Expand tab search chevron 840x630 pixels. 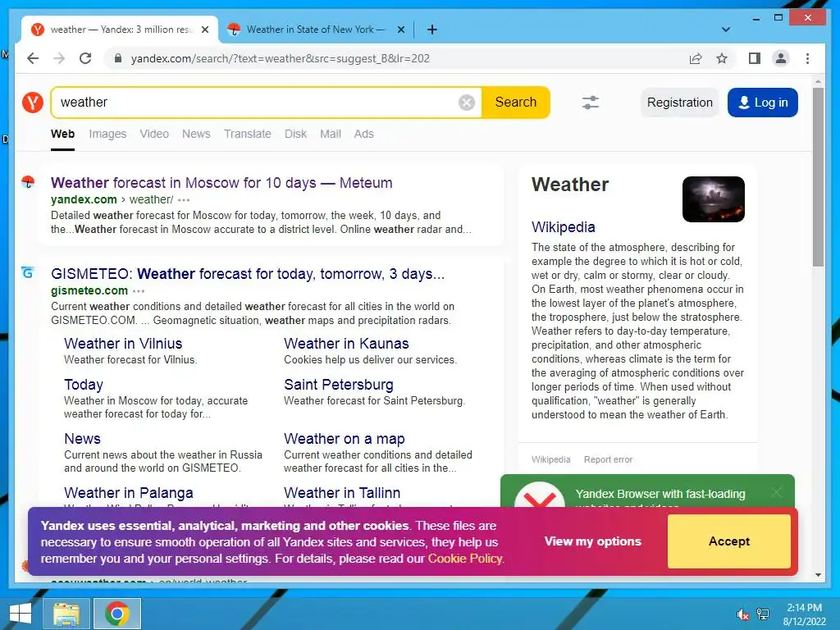pos(726,30)
